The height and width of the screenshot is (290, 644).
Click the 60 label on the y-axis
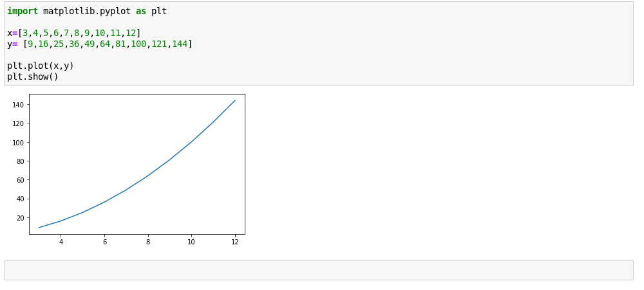coord(19,180)
